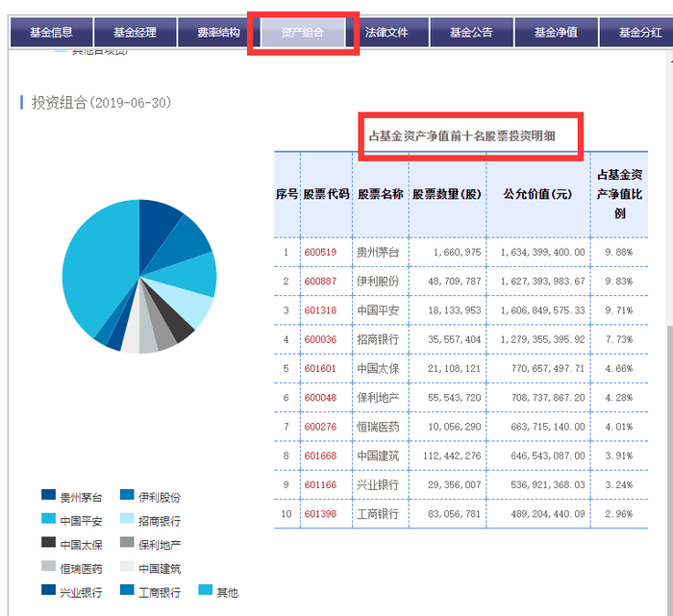Image resolution: width=673 pixels, height=616 pixels.
Task: Click the 7.73% ratio value
Action: click(619, 339)
